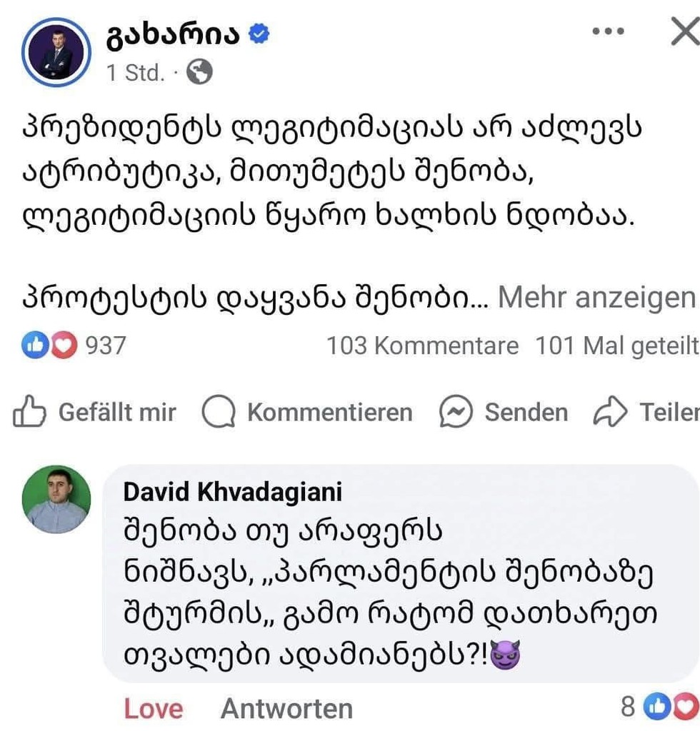Click the red heart reaction icon on post

64,346
